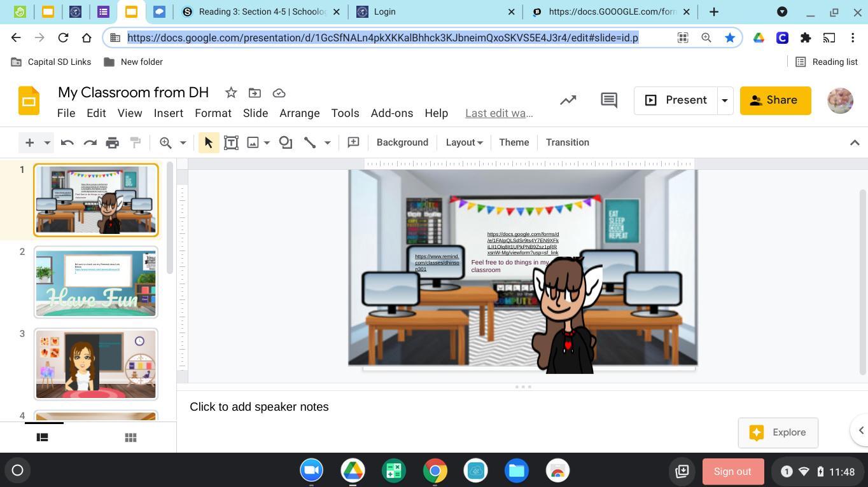Click the Present button
868x487 pixels.
(676, 100)
